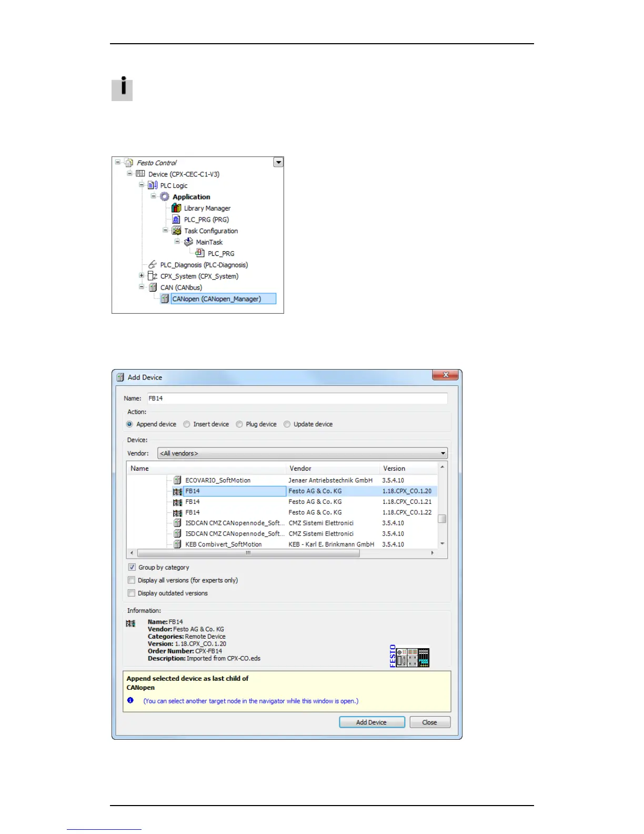Click the CANopen_Manager node icon
Screen dimensions: 644x834
[165, 299]
